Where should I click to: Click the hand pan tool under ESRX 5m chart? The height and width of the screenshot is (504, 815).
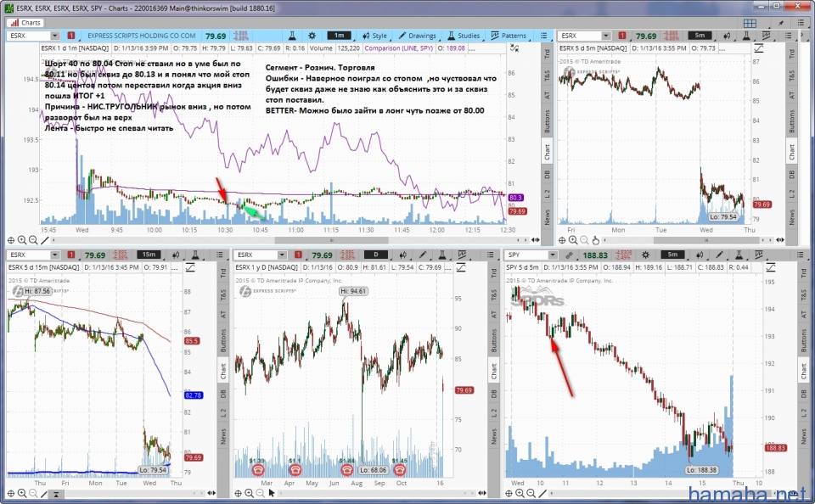(x=596, y=240)
